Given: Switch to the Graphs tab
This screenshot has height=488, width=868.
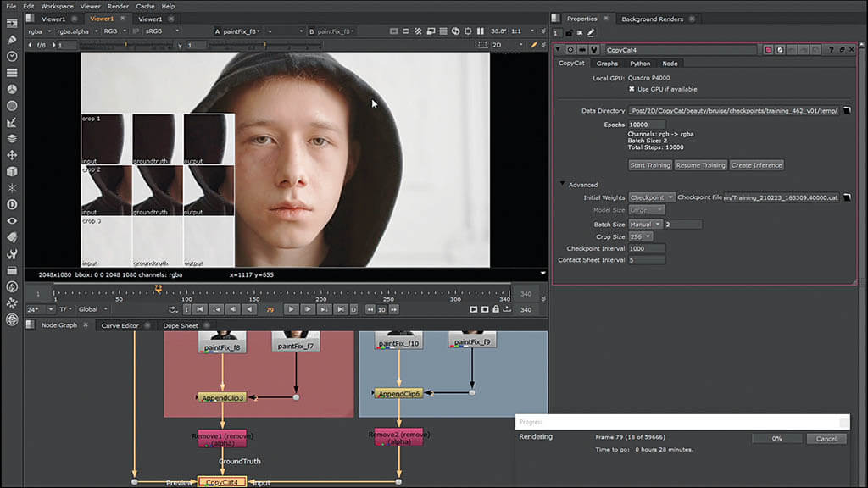Looking at the screenshot, I should coord(607,63).
